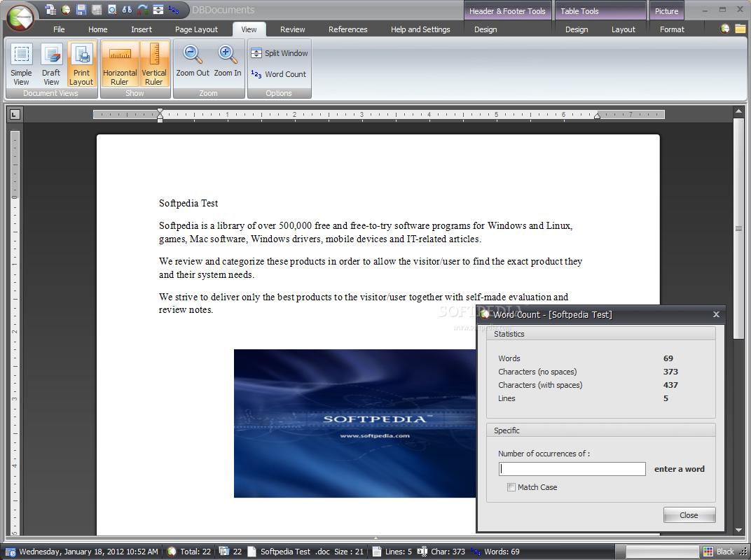Open the Insert tab
This screenshot has height=560, width=751.
pyautogui.click(x=142, y=29)
